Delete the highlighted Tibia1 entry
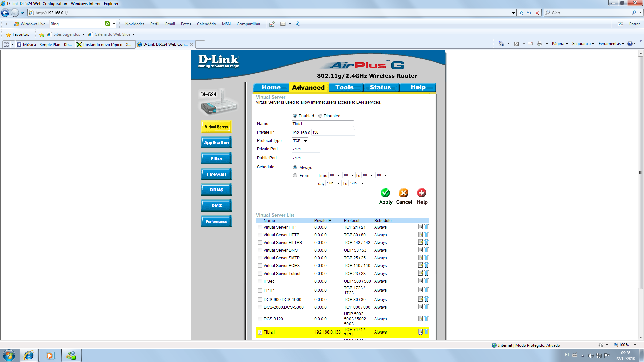 [x=427, y=331]
